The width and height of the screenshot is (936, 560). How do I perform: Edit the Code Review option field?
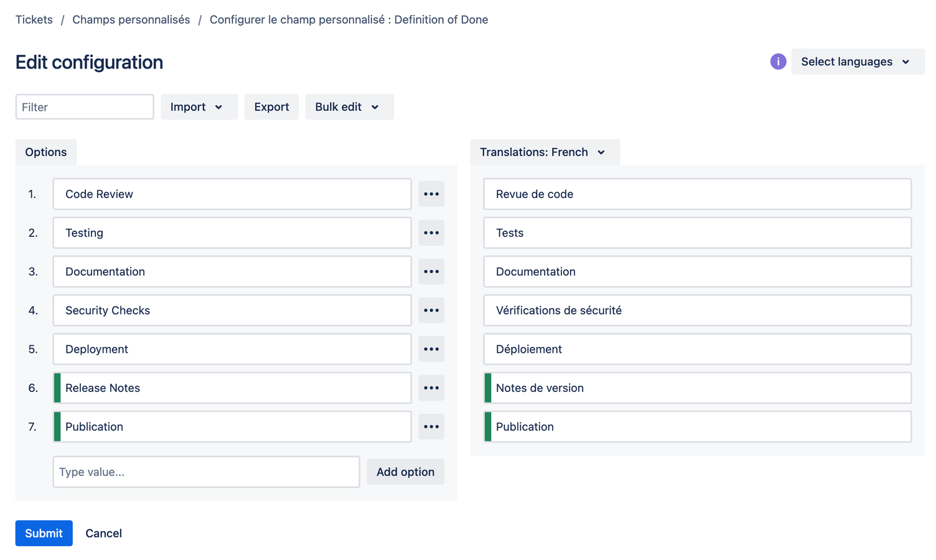coord(232,194)
